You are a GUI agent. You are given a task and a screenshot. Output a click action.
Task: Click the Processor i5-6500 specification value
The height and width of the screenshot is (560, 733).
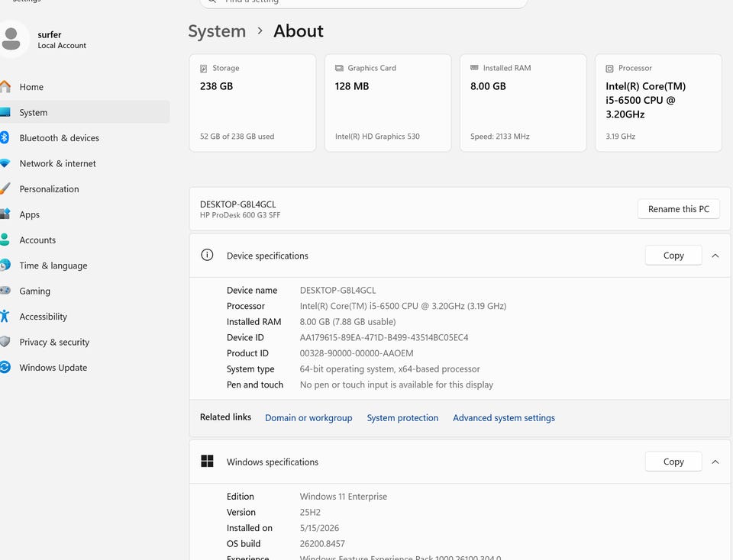(403, 307)
